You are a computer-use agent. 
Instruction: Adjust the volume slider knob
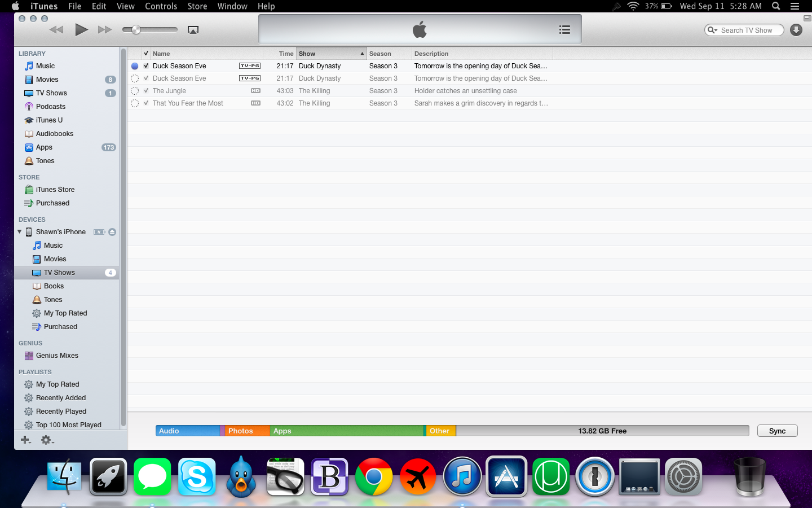(136, 29)
